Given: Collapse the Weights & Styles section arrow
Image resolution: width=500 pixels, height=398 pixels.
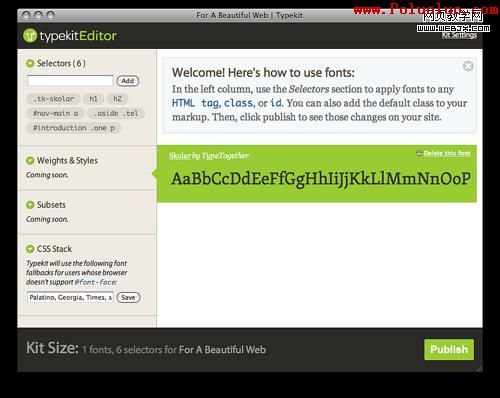Looking at the screenshot, I should (30, 161).
